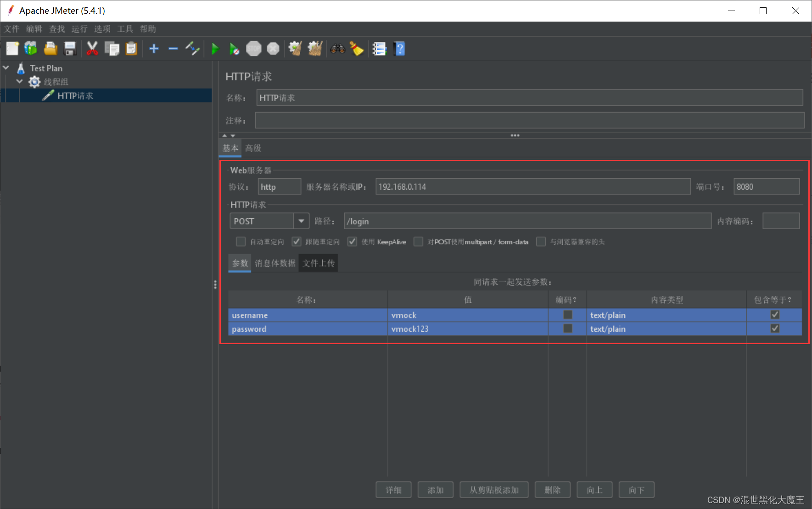Open the 运行 menu
The image size is (812, 509).
[79, 29]
